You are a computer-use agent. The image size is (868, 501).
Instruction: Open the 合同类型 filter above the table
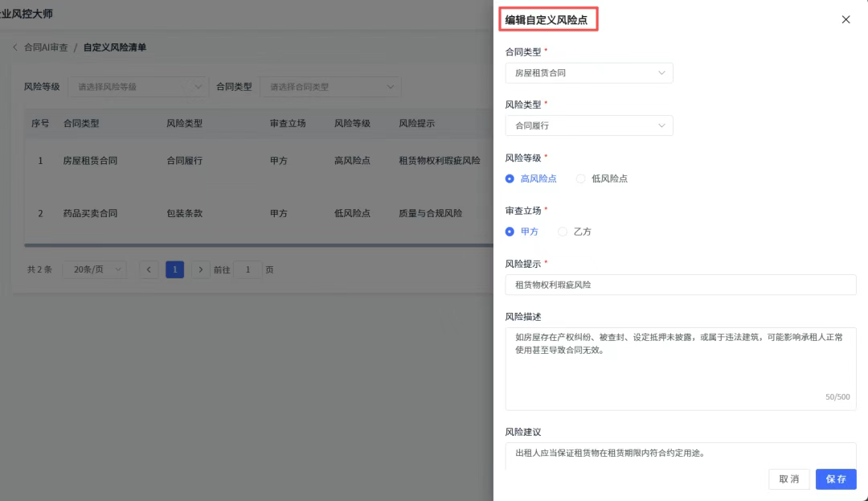tap(330, 87)
